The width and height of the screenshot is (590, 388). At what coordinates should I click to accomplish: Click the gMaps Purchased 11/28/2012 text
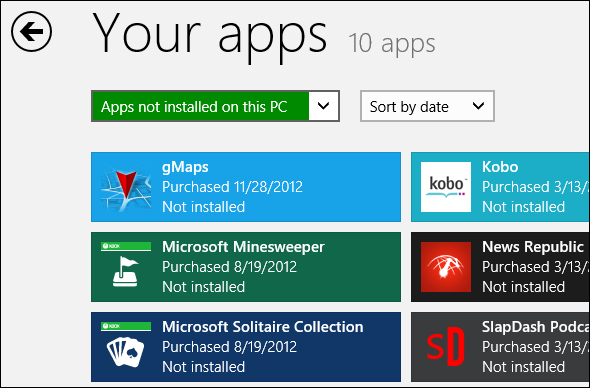coord(232,187)
